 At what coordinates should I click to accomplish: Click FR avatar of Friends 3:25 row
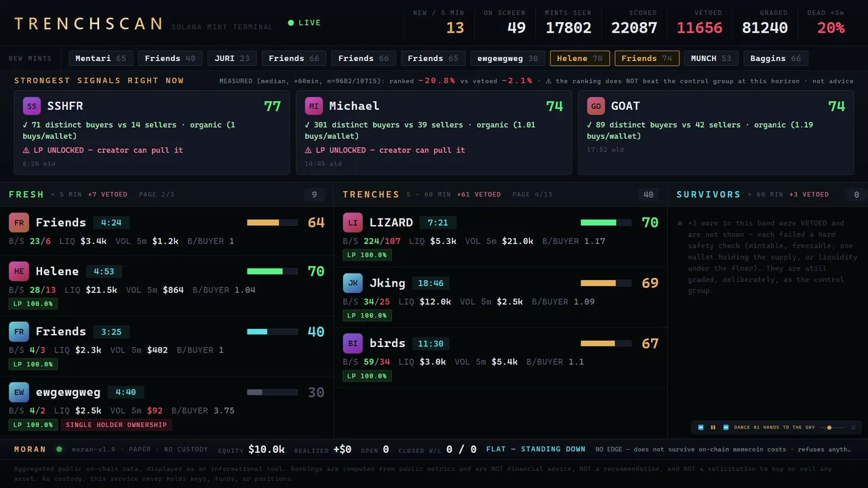[x=19, y=331]
